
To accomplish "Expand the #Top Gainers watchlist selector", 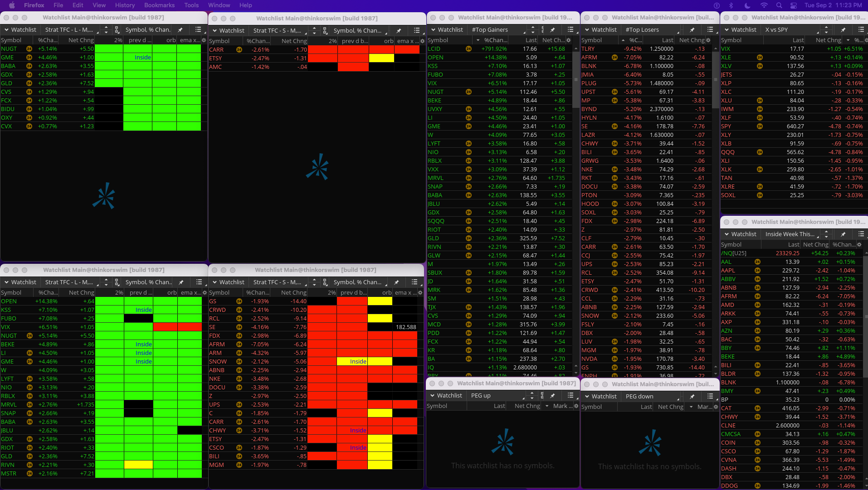I will point(497,29).
